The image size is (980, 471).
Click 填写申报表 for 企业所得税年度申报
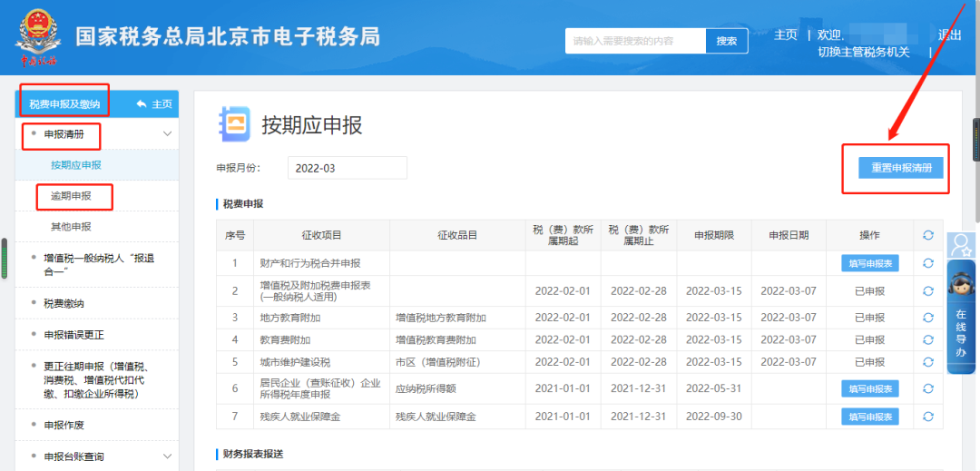(870, 388)
